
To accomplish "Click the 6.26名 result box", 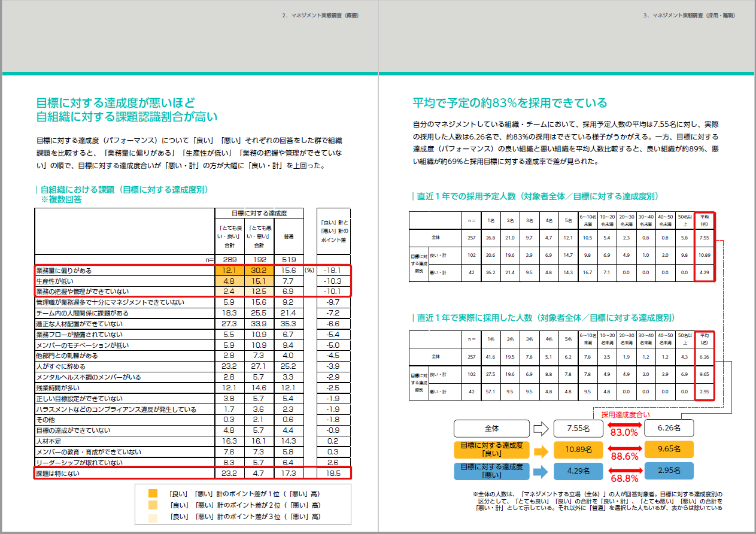I will [669, 428].
